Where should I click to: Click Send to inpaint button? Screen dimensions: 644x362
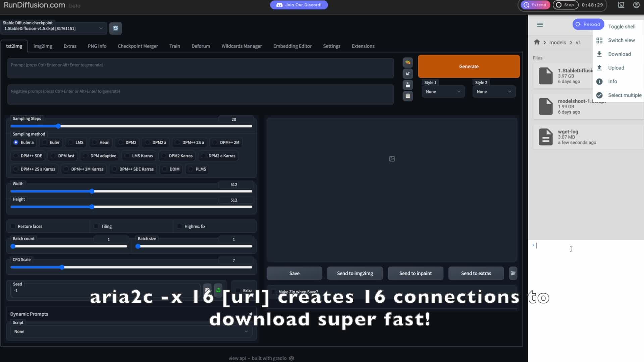415,273
